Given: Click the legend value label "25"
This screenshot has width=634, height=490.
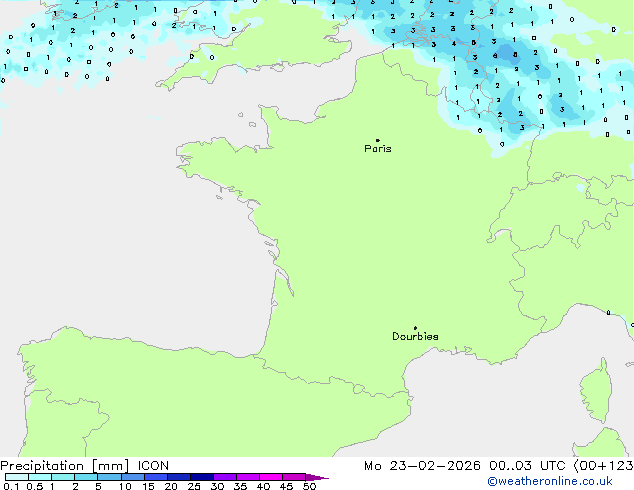Looking at the screenshot, I should pyautogui.click(x=194, y=486).
